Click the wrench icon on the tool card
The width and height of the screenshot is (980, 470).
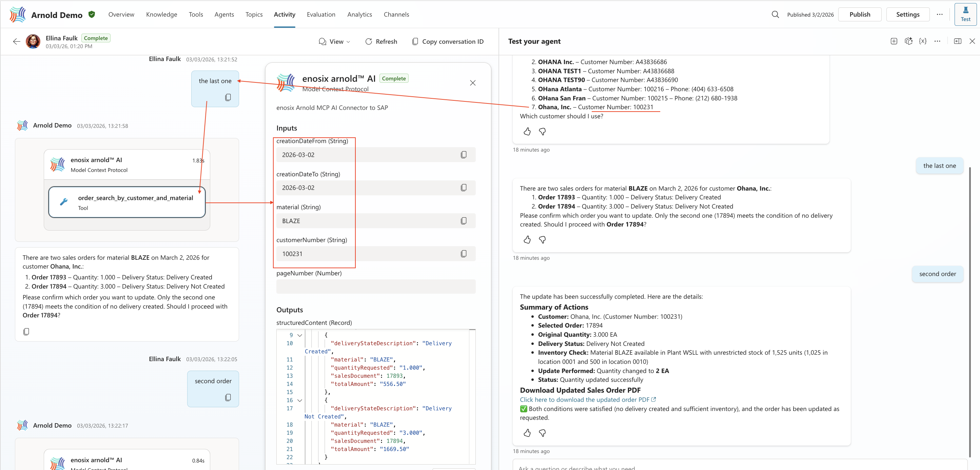click(x=64, y=202)
